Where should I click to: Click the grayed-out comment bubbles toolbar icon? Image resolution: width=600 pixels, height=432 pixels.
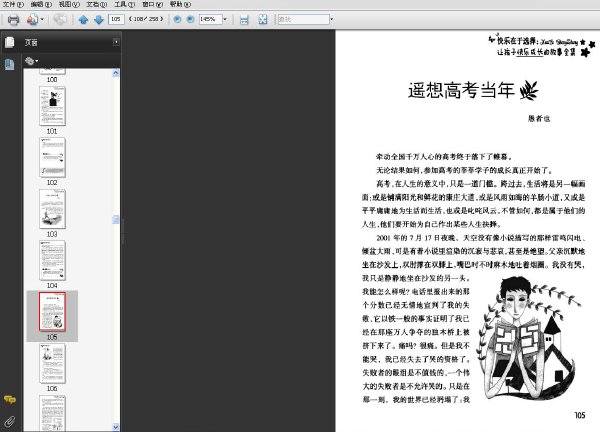60,19
